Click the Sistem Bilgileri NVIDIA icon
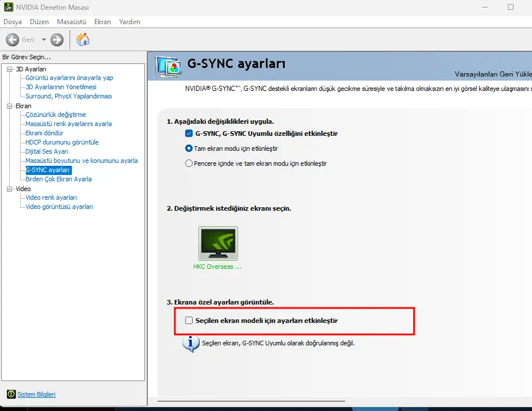The image size is (532, 411). pos(11,394)
